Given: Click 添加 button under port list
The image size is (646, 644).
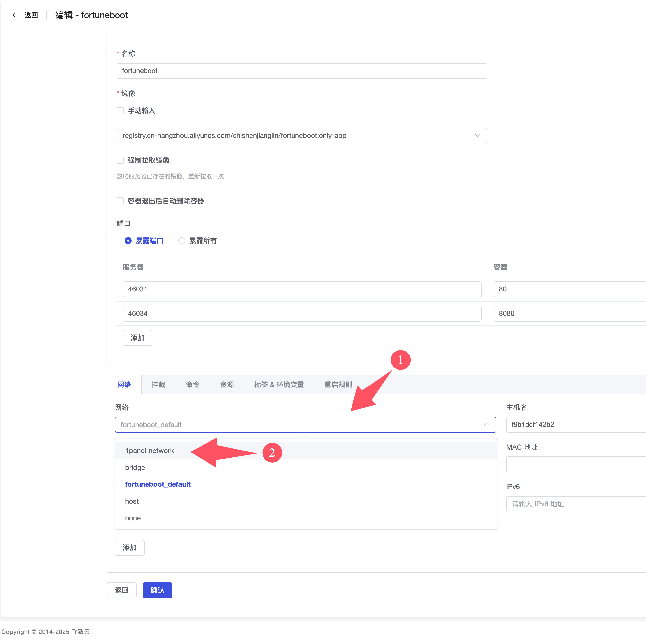Looking at the screenshot, I should 137,338.
